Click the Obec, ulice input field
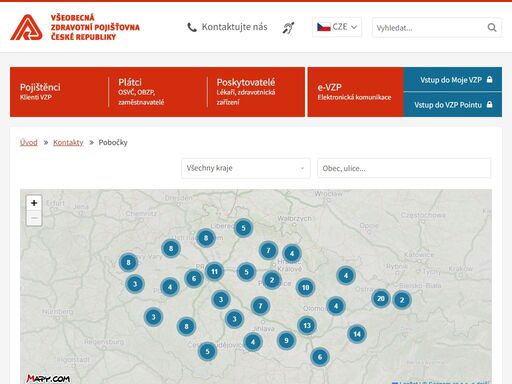 pyautogui.click(x=404, y=168)
